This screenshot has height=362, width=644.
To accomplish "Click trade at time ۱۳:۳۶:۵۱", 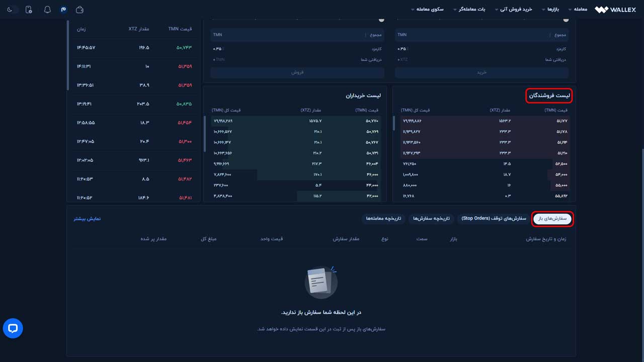I will (x=134, y=85).
